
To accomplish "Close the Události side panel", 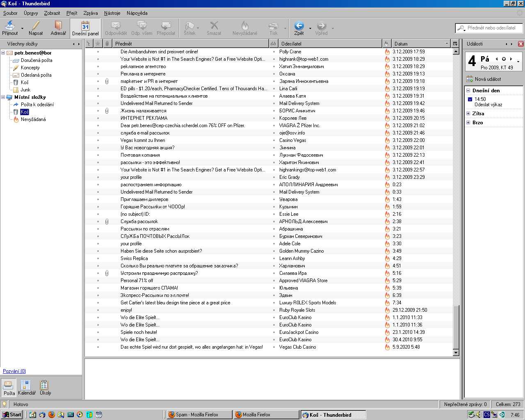I will [x=520, y=44].
